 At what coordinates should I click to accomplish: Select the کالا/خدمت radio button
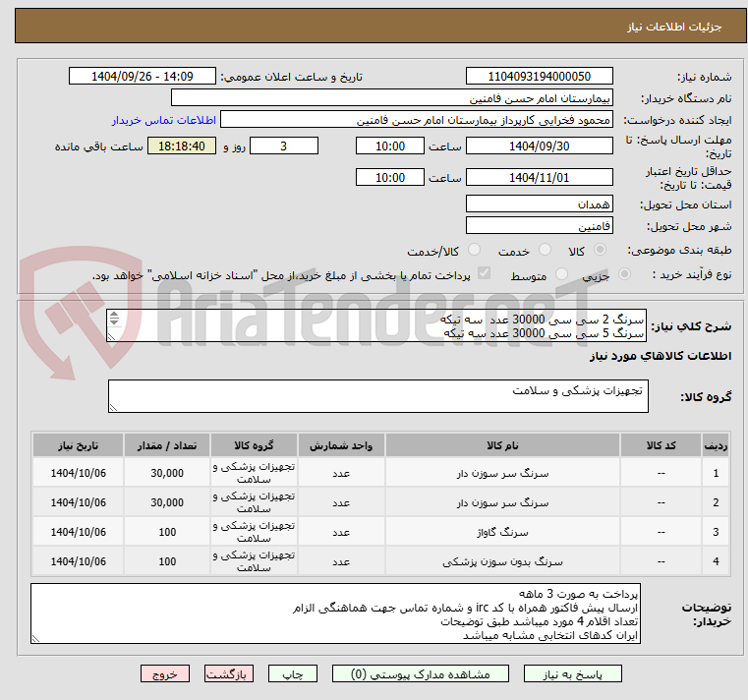pos(474,250)
